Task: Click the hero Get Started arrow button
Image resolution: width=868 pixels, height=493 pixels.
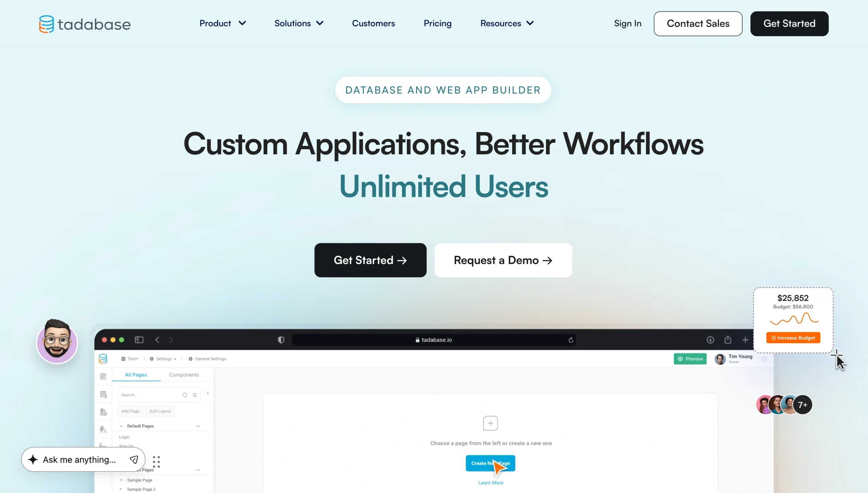Action: click(370, 260)
